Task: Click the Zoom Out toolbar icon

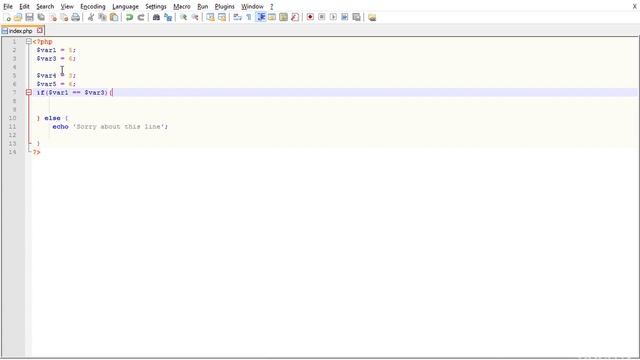Action: pyautogui.click(x=195, y=17)
